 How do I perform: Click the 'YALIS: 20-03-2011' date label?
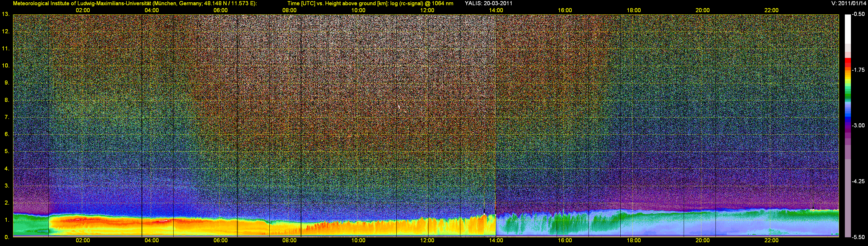click(x=489, y=3)
